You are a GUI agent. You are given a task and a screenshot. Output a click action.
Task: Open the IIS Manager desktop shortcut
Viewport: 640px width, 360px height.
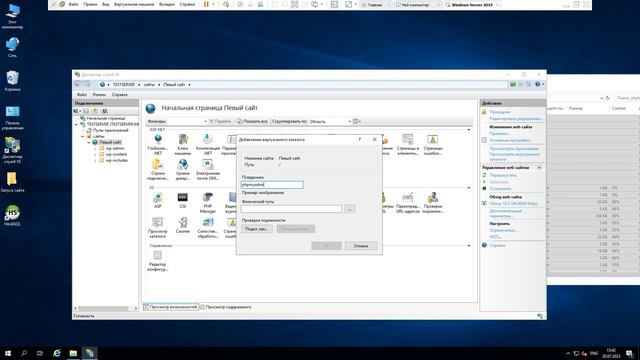tap(12, 150)
